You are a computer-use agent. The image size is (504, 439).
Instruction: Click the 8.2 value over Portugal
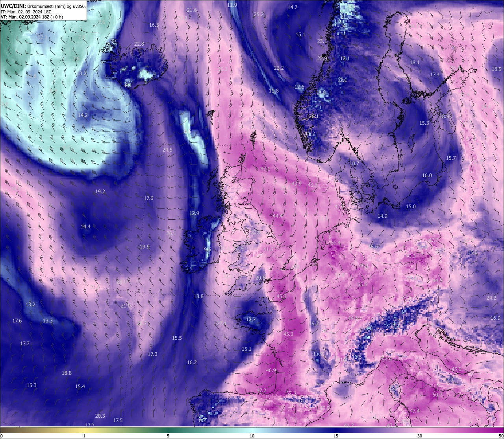(202, 420)
